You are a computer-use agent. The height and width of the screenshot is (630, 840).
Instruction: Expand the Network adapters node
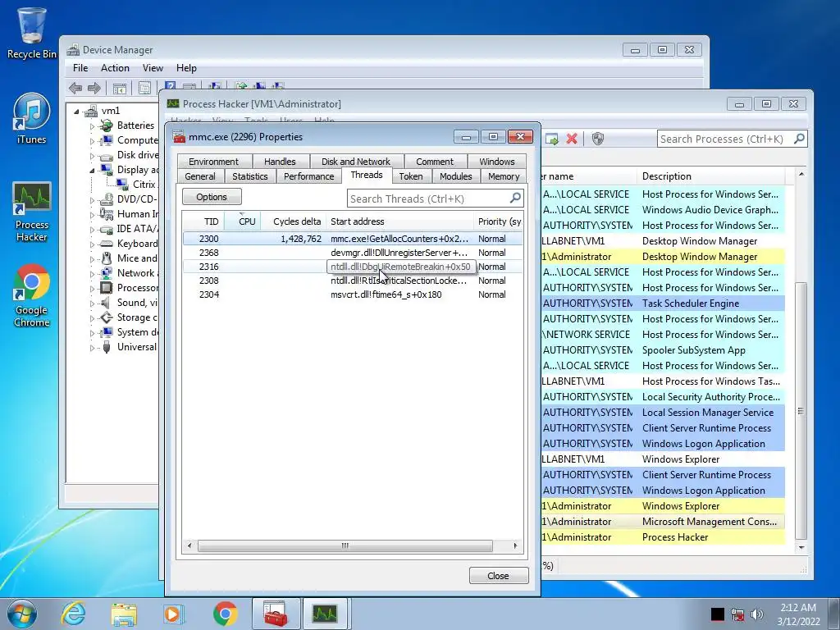tap(92, 274)
